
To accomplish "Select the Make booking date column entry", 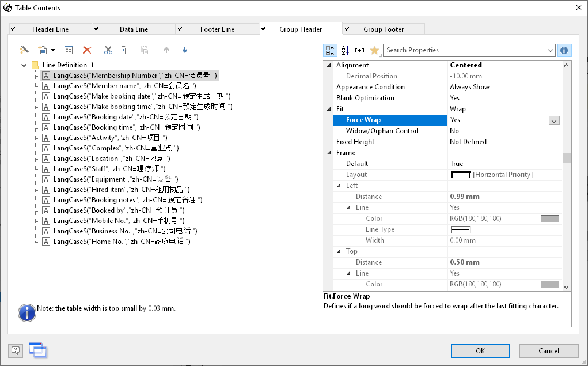I will point(142,96).
